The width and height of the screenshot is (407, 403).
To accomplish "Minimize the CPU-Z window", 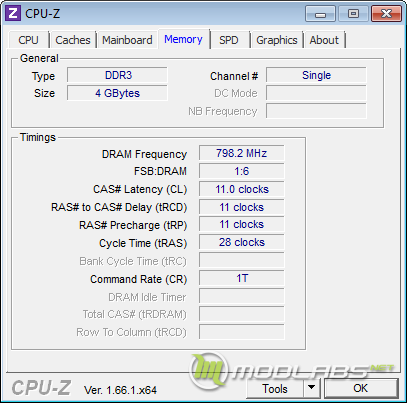I will pos(320,14).
